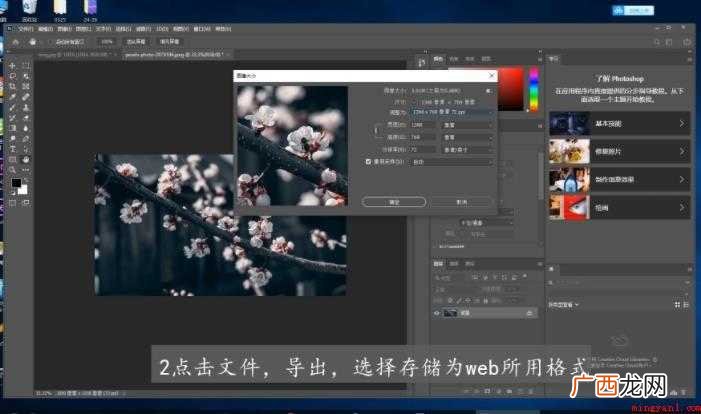The height and width of the screenshot is (414, 701).
Task: Click the Fit Screen button
Action: point(136,42)
